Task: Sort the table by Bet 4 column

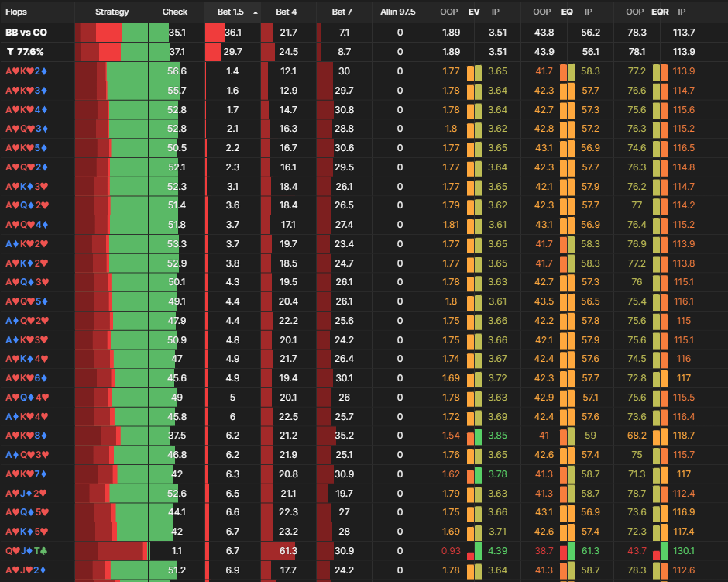Action: (286, 12)
